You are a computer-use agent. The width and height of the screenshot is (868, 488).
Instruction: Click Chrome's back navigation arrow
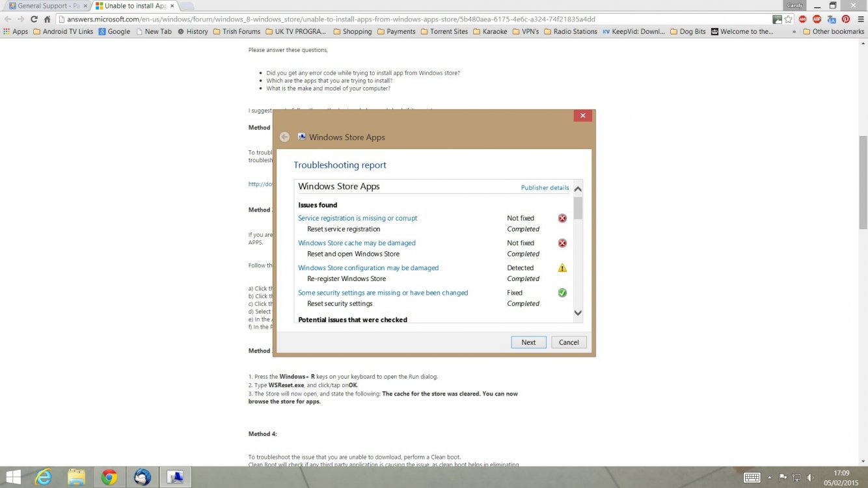coord(8,19)
